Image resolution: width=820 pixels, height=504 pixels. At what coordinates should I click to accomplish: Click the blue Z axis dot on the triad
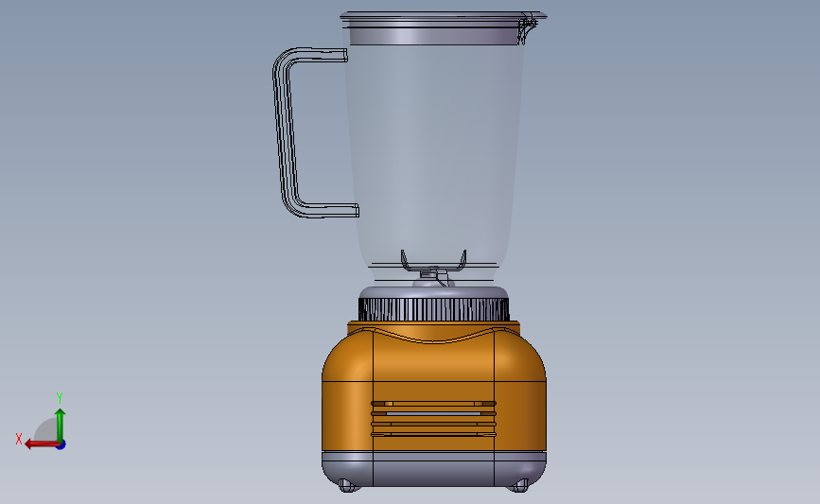[x=61, y=445]
